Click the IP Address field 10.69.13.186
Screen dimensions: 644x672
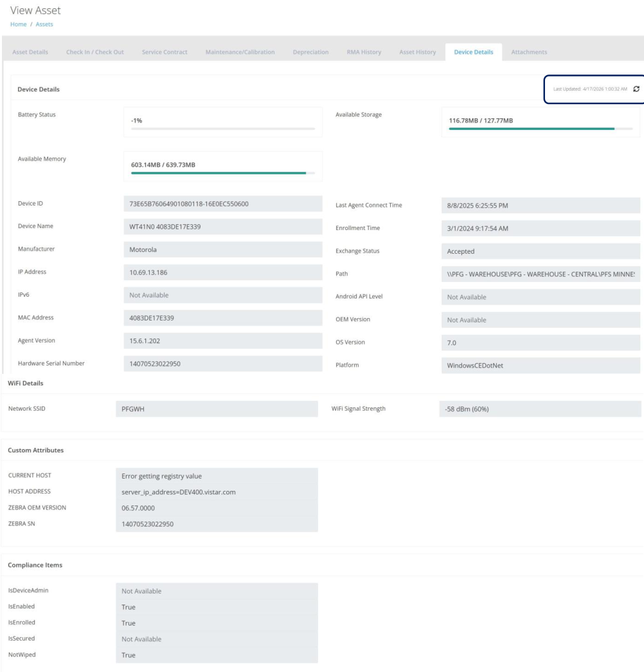pyautogui.click(x=223, y=272)
